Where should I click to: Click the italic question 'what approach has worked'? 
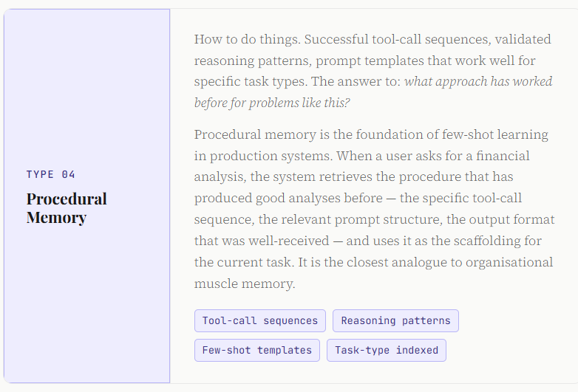(x=478, y=81)
